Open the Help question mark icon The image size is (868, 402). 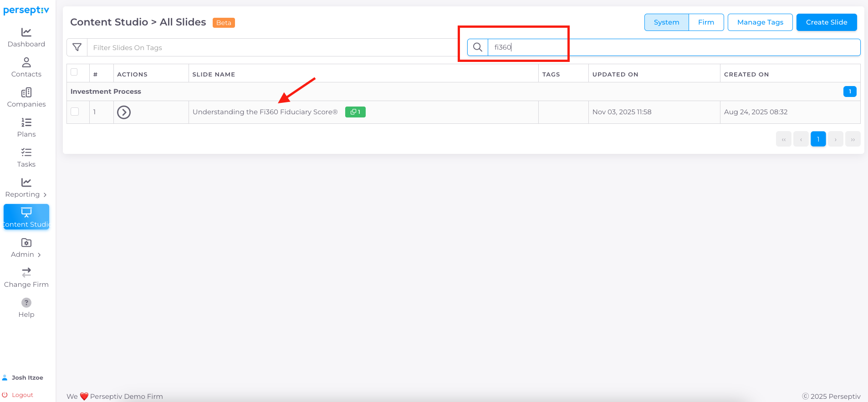click(x=26, y=302)
